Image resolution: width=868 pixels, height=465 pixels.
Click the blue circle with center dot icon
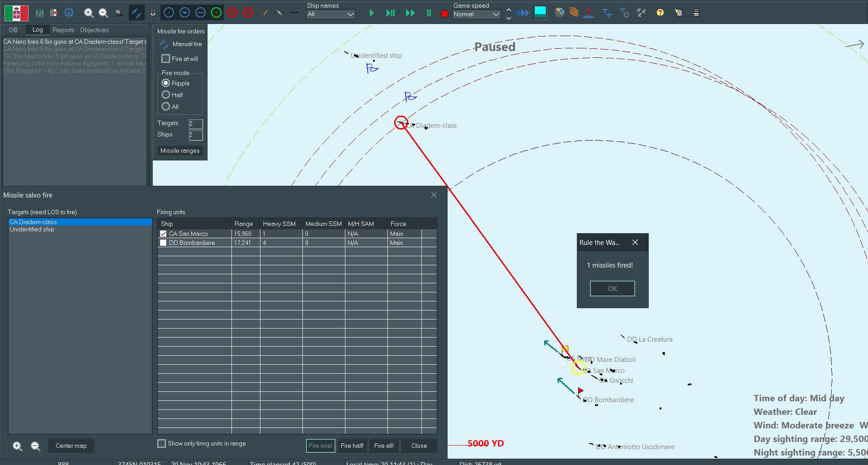click(x=169, y=13)
